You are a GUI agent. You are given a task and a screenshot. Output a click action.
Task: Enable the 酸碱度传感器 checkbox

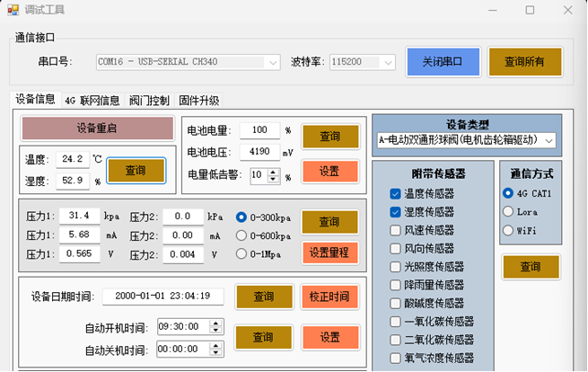tap(395, 304)
